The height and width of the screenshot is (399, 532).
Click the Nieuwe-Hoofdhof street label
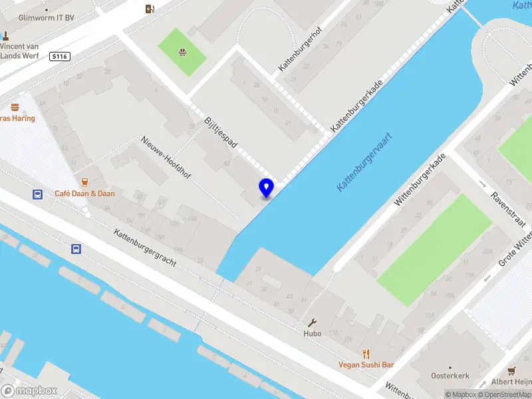coord(166,158)
